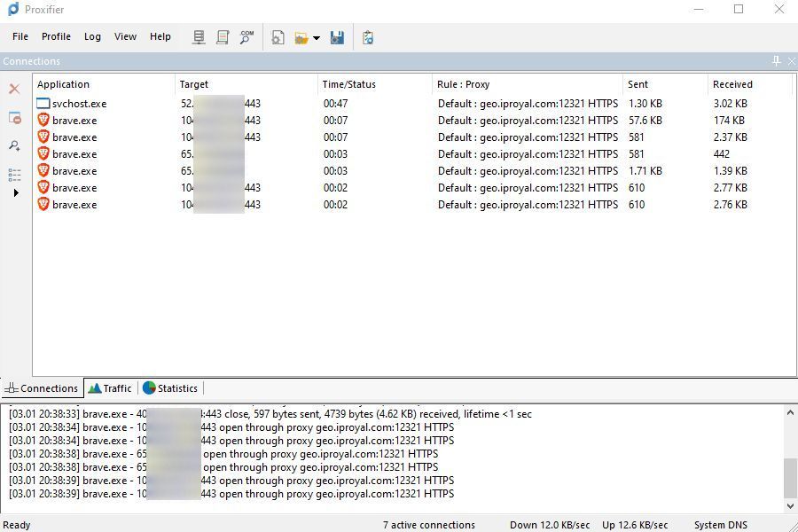The width and height of the screenshot is (798, 532).
Task: Launch the Proxy Checker toolbar icon
Action: [x=368, y=37]
